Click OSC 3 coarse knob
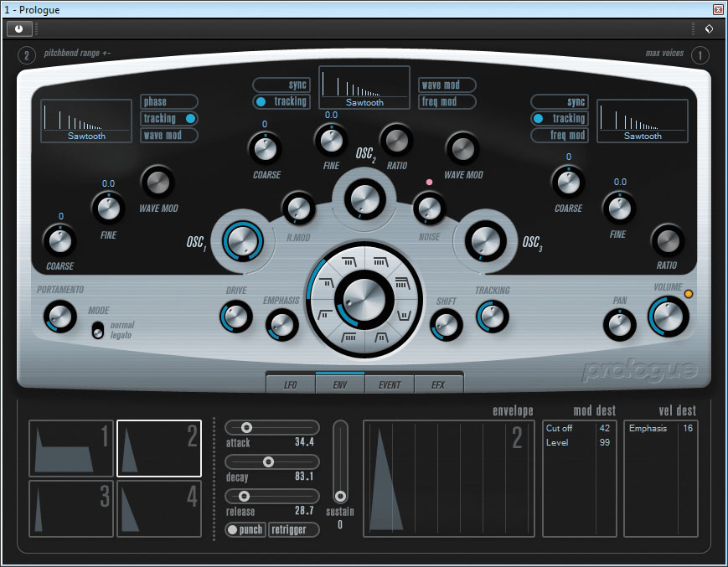The height and width of the screenshot is (567, 728). 568,183
